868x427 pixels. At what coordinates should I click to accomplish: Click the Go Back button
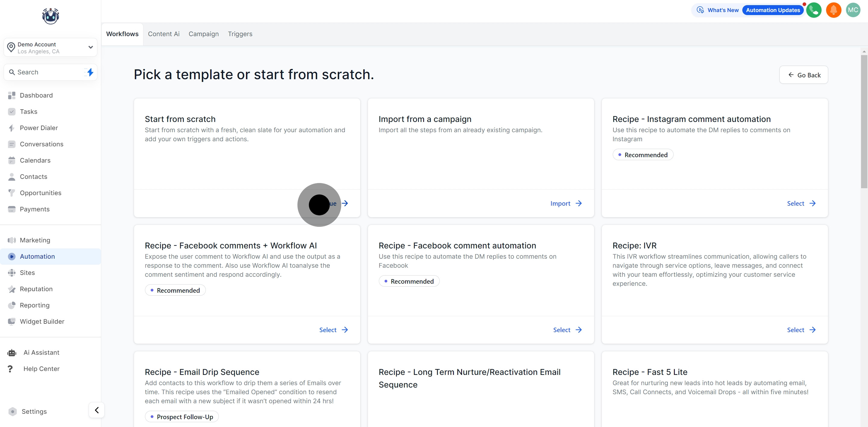(x=803, y=75)
